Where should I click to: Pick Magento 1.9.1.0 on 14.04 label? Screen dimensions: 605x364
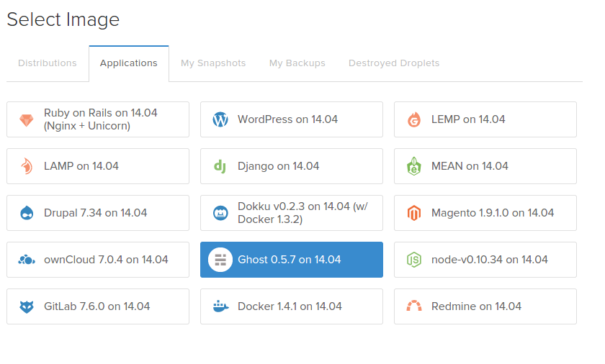coord(493,213)
